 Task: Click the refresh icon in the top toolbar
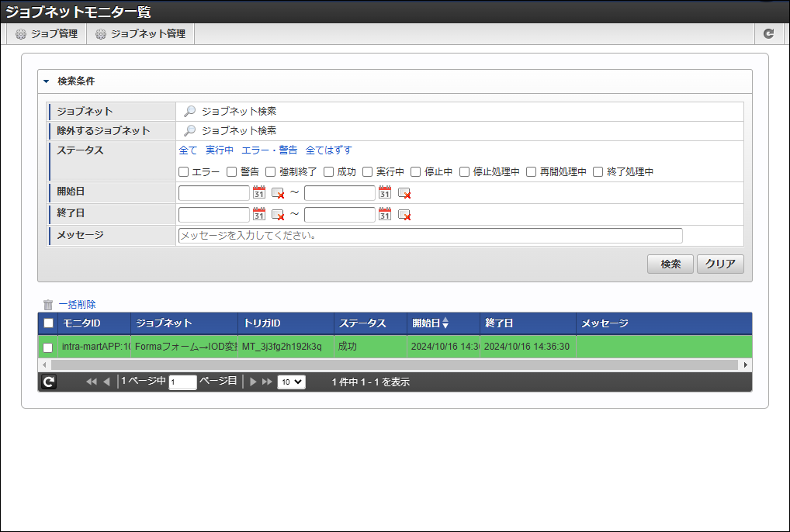pos(768,33)
